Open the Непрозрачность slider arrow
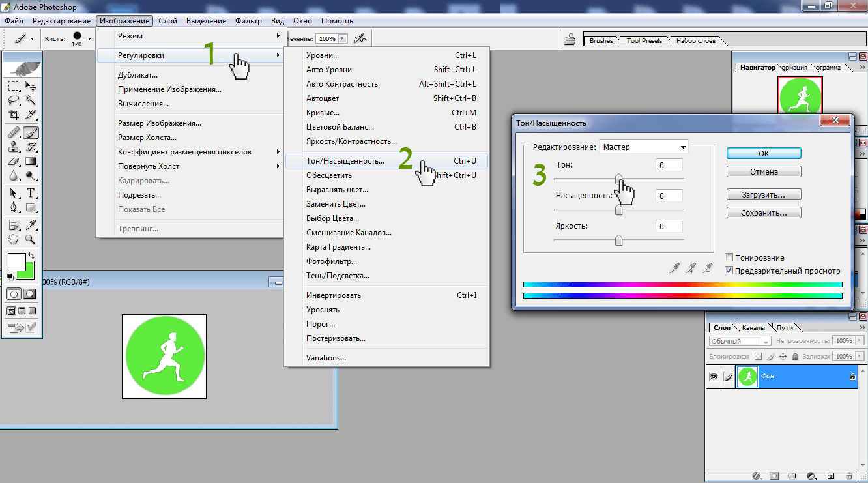 click(x=860, y=341)
